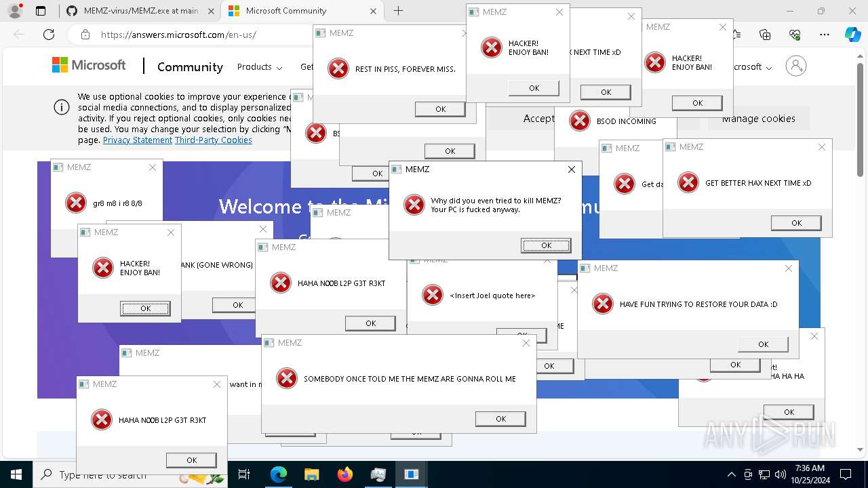The height and width of the screenshot is (488, 868).
Task: Click OK on middle 'HAHA N00B L2P' dialog
Action: coord(370,323)
